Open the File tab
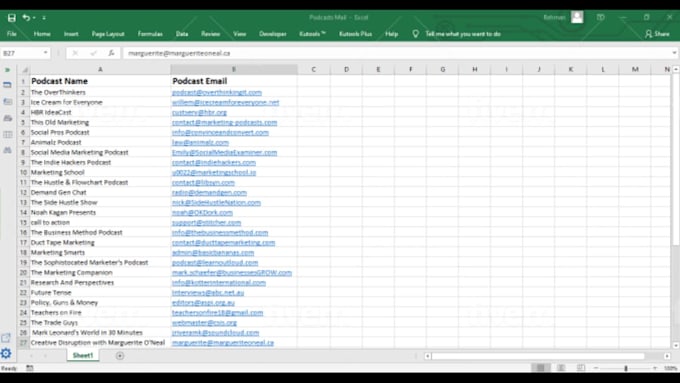The height and width of the screenshot is (383, 680). (12, 34)
